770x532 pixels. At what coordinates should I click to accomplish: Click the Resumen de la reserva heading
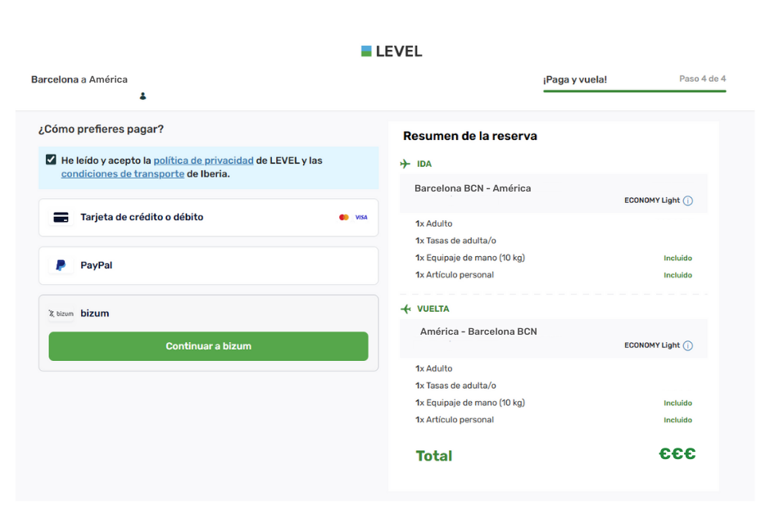pos(470,136)
